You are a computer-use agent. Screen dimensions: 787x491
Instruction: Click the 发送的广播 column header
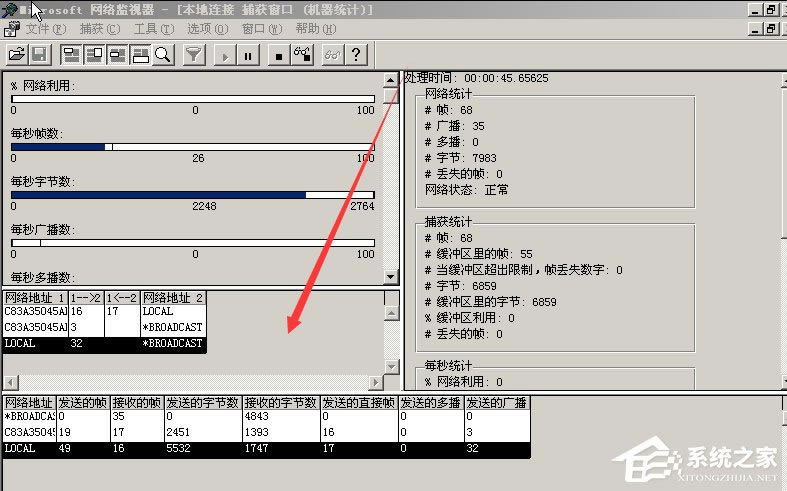coord(497,403)
